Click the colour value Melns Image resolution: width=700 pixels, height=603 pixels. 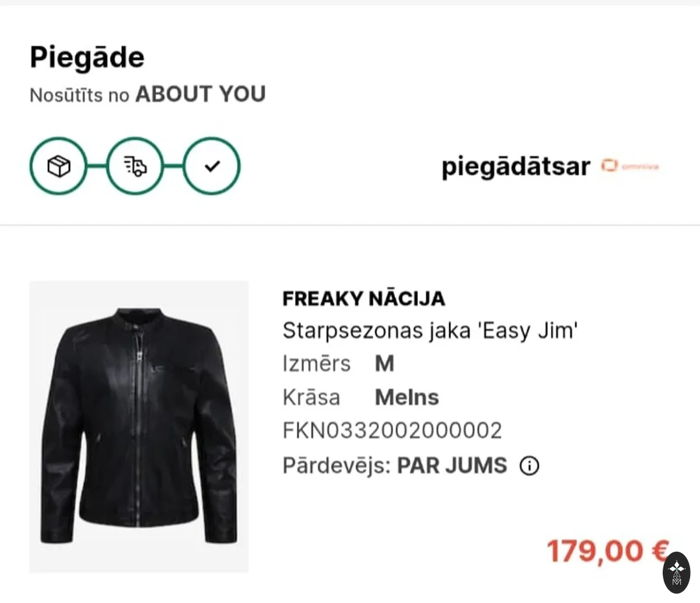407,398
